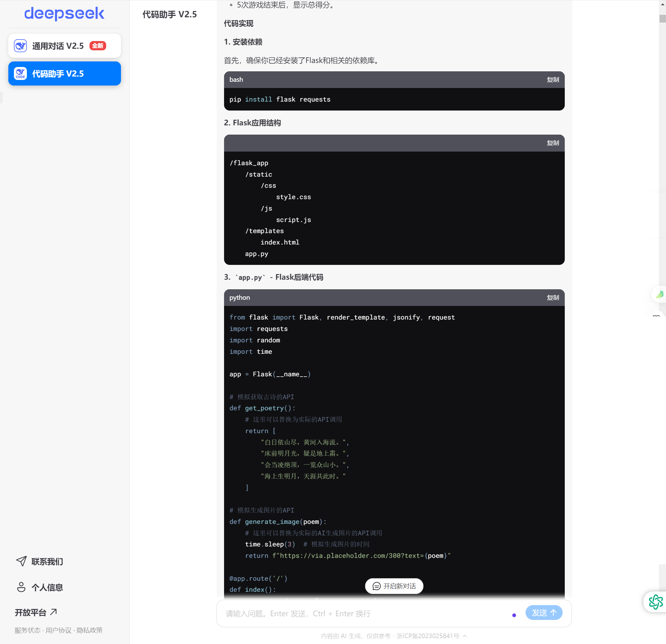
Task: Select the 代码助手 V2.5 menu item
Action: 65,73
